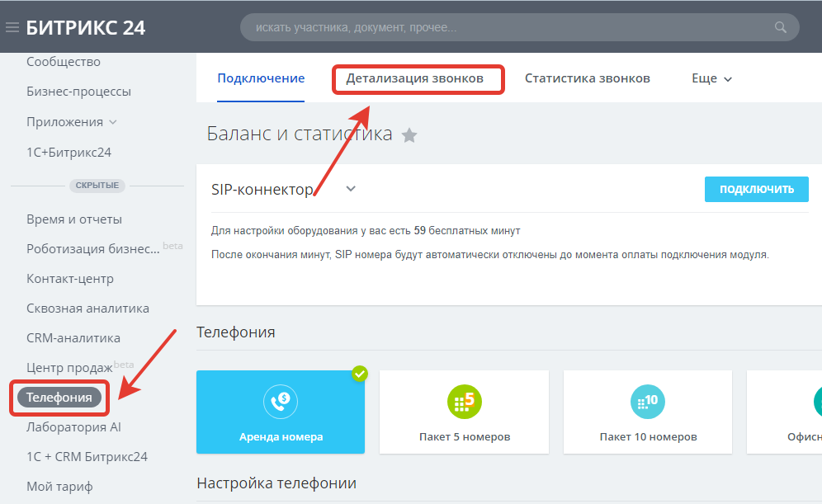Go to Контакт-центр in the sidebar
Image resolution: width=822 pixels, height=504 pixels.
point(70,279)
